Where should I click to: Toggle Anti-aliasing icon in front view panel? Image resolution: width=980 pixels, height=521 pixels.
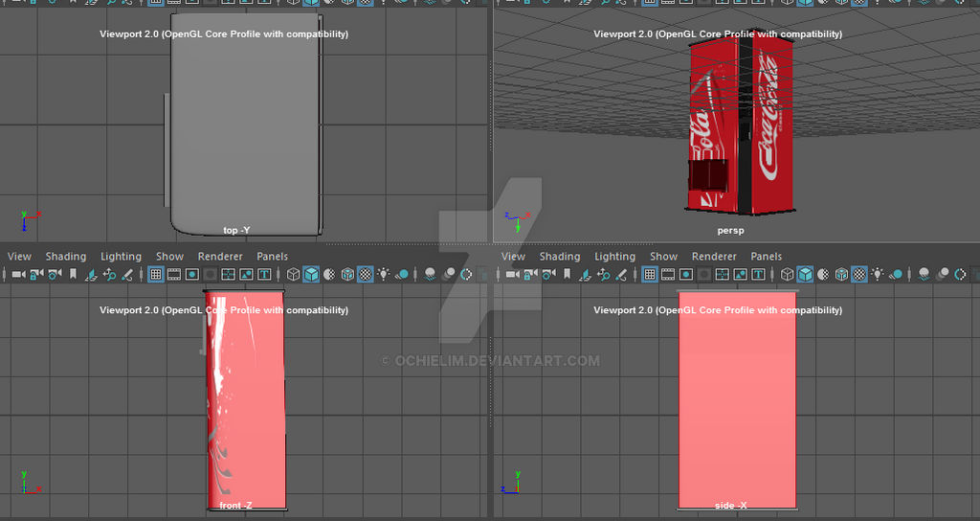[x=466, y=274]
